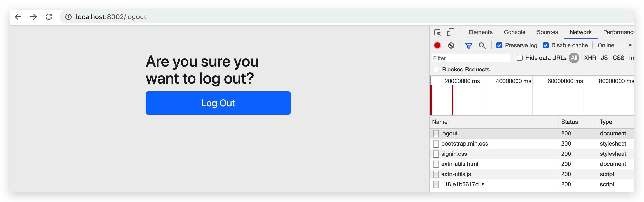Clear the network log
This screenshot has height=202, width=644.
tap(451, 45)
